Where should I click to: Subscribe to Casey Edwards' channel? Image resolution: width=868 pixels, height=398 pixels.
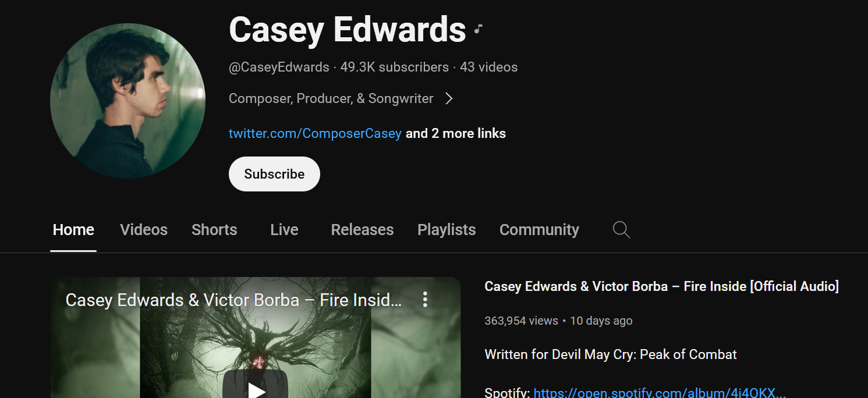[274, 174]
